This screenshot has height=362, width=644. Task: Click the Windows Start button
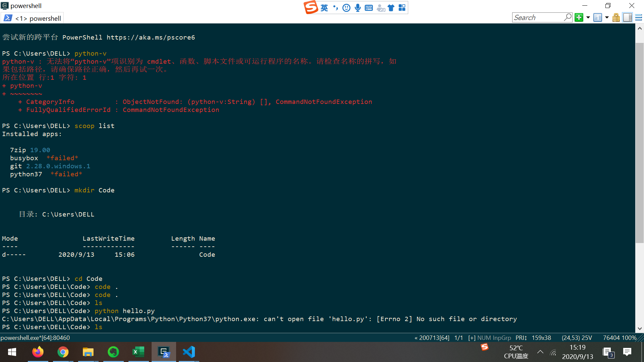[x=11, y=352]
